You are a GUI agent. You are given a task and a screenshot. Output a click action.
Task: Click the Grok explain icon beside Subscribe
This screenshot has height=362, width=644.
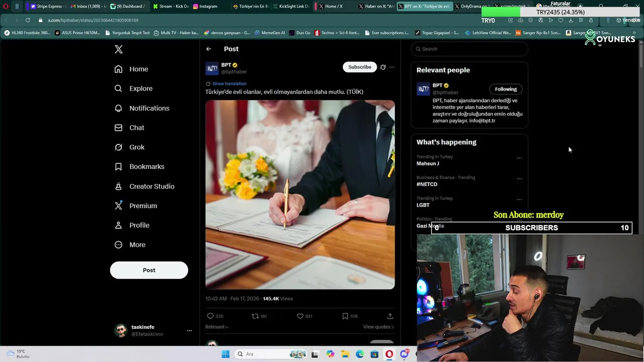pos(383,67)
